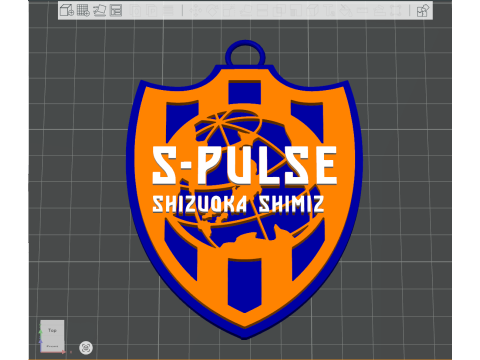The width and height of the screenshot is (480, 360).
Task: Select the Color painting bucket tool
Action: point(345,10)
